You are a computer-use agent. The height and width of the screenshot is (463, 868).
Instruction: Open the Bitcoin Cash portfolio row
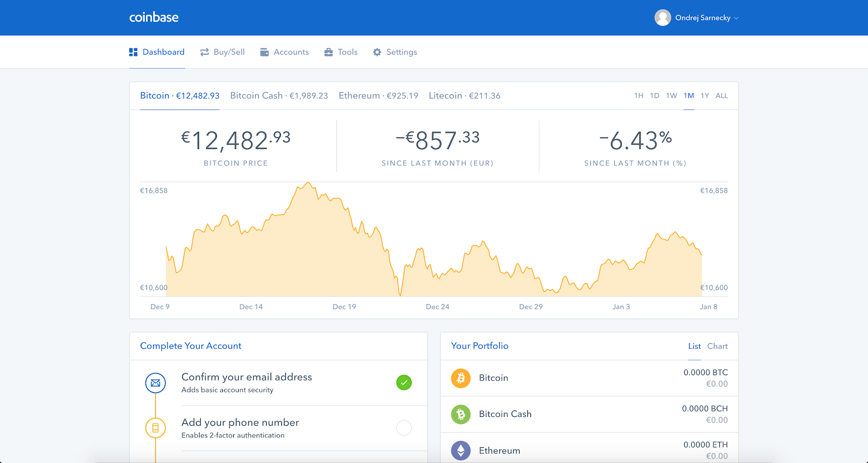click(589, 414)
